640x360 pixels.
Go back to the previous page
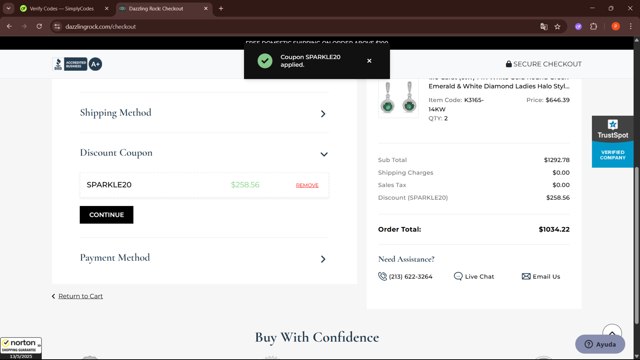click(9, 27)
